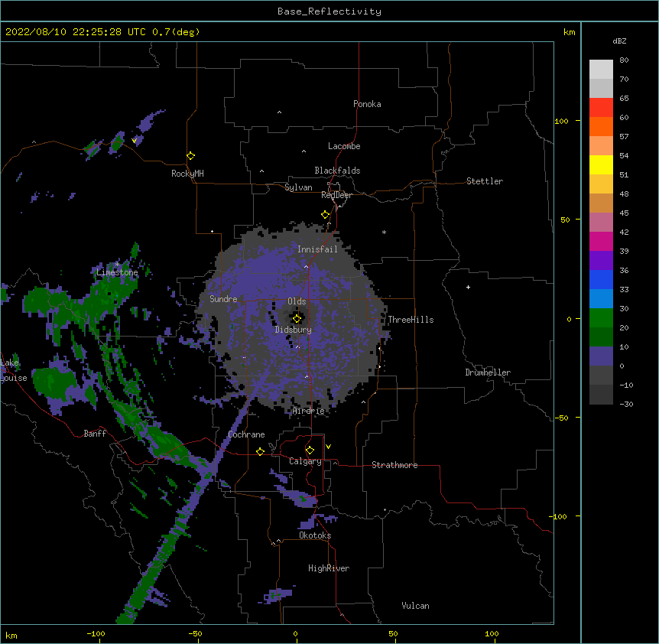The height and width of the screenshot is (644, 659).
Task: Select the radar site diamond between Olds and Didsbury
Action: [x=297, y=319]
